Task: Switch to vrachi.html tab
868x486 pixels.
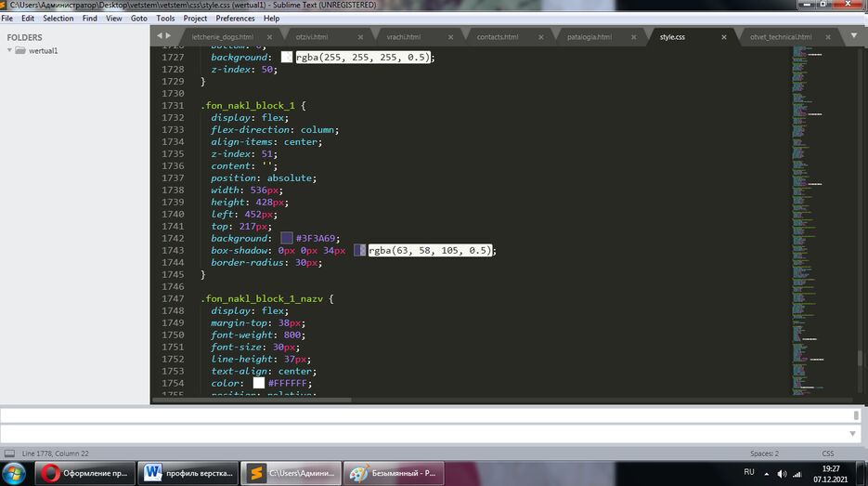Action: tap(404, 37)
